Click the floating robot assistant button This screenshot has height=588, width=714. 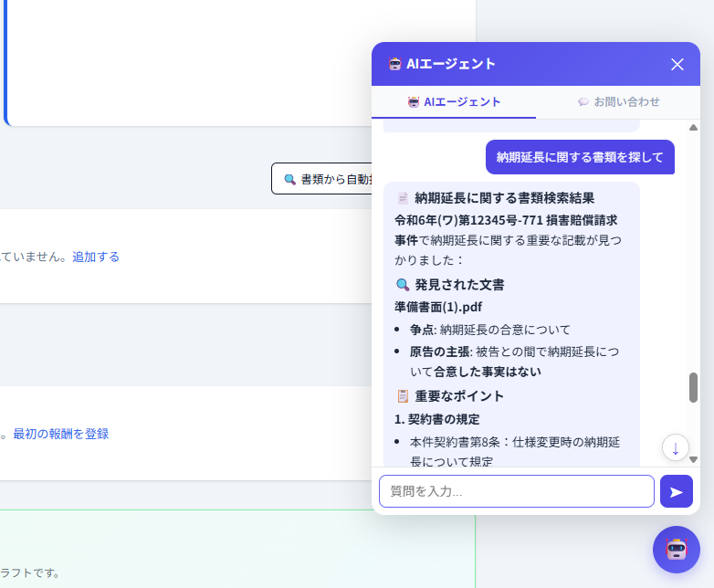676,550
